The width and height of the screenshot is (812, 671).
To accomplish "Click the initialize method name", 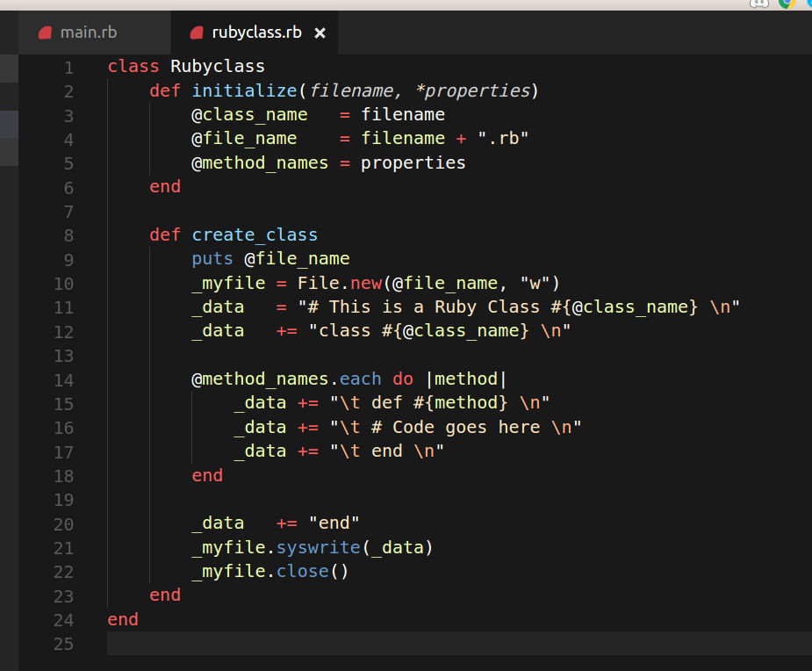I will click(244, 90).
